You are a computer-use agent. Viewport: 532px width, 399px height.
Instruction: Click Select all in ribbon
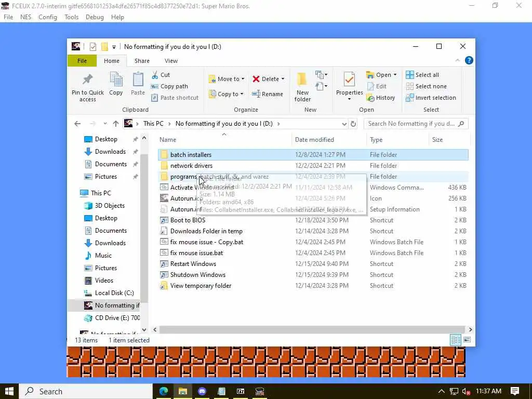click(x=422, y=75)
